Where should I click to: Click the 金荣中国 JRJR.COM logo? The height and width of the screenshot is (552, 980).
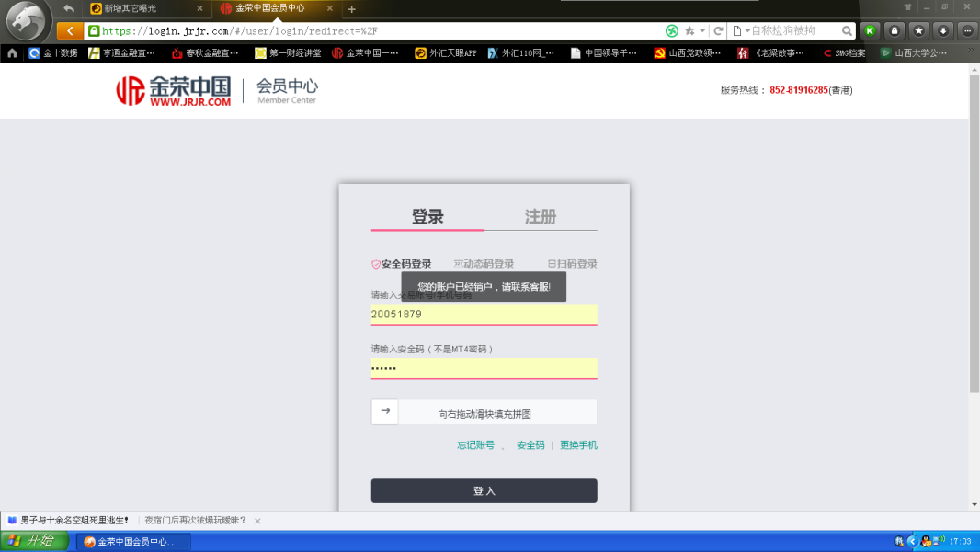pyautogui.click(x=174, y=90)
